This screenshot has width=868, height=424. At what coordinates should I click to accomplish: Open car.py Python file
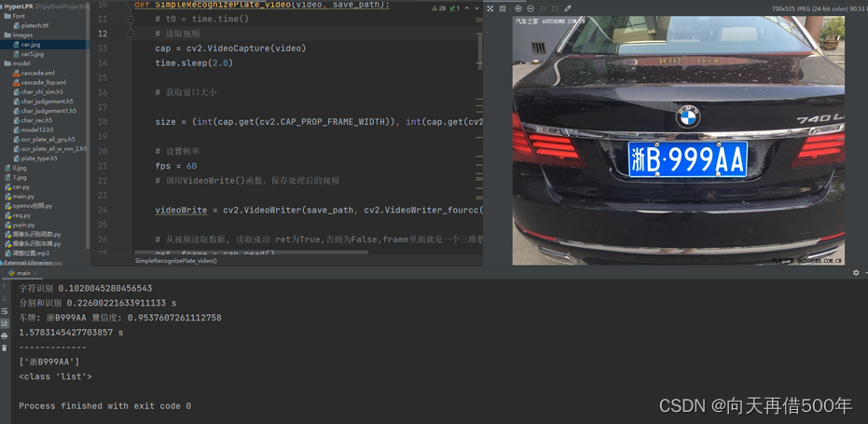click(x=17, y=187)
